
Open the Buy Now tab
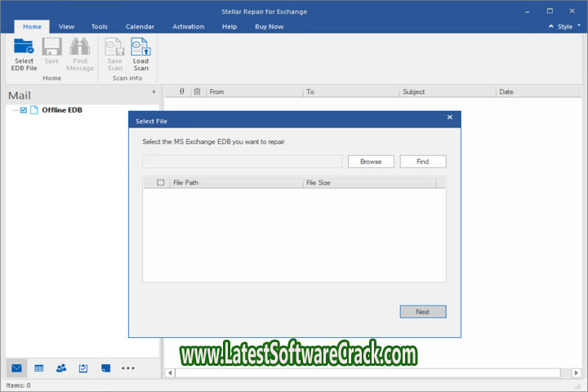point(269,27)
